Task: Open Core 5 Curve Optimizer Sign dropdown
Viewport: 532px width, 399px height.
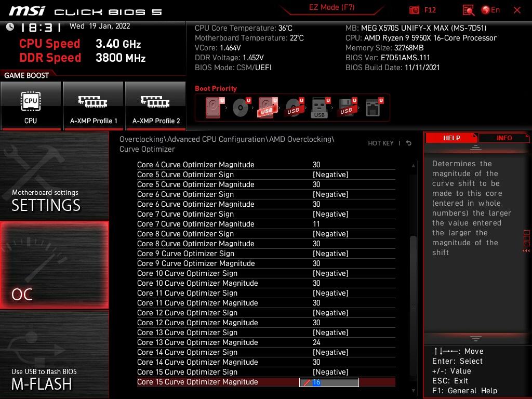Action: coord(330,175)
